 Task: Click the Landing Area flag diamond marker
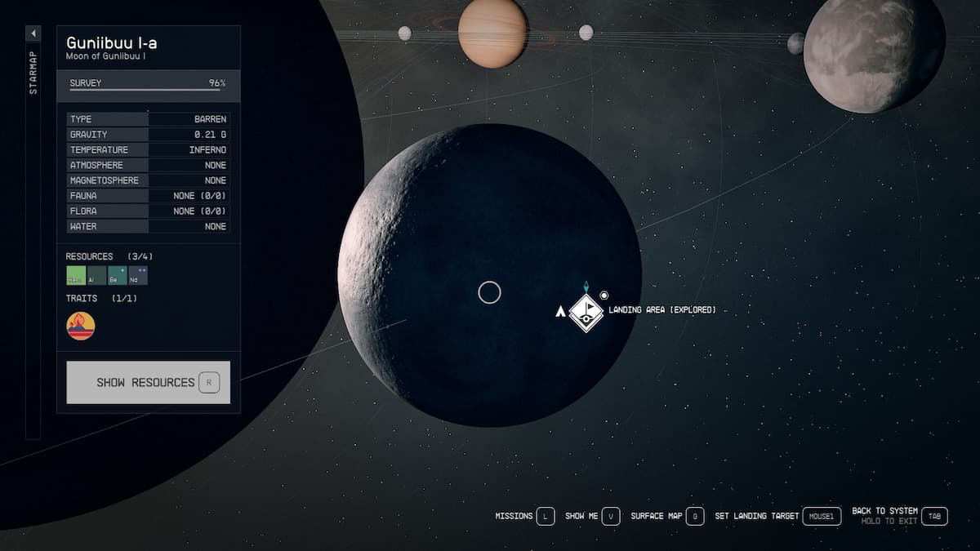point(586,311)
